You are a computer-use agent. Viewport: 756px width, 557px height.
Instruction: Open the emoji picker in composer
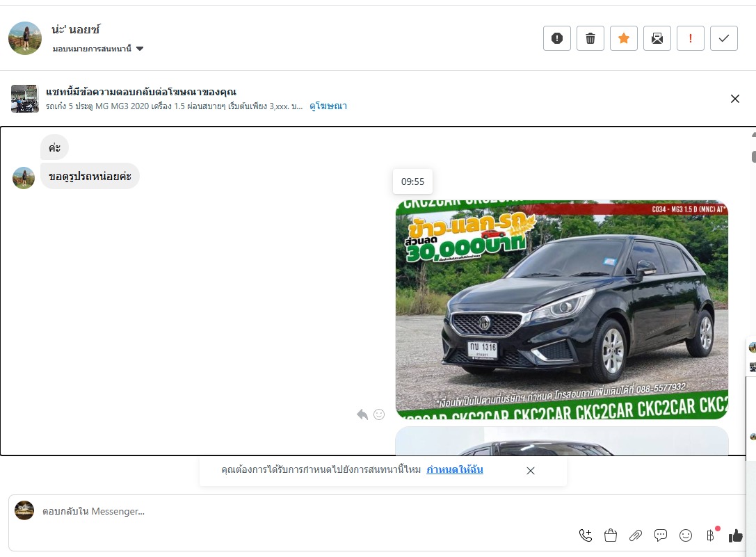[686, 535]
